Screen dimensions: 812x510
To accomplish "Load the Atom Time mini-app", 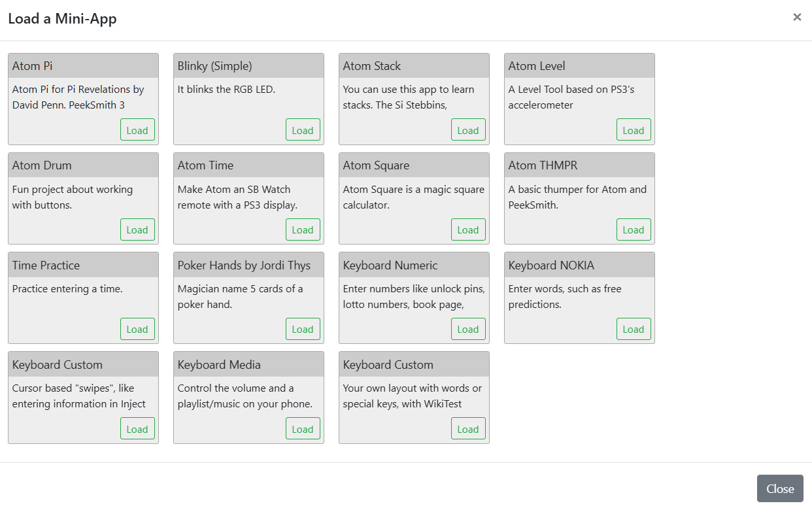I will 303,229.
